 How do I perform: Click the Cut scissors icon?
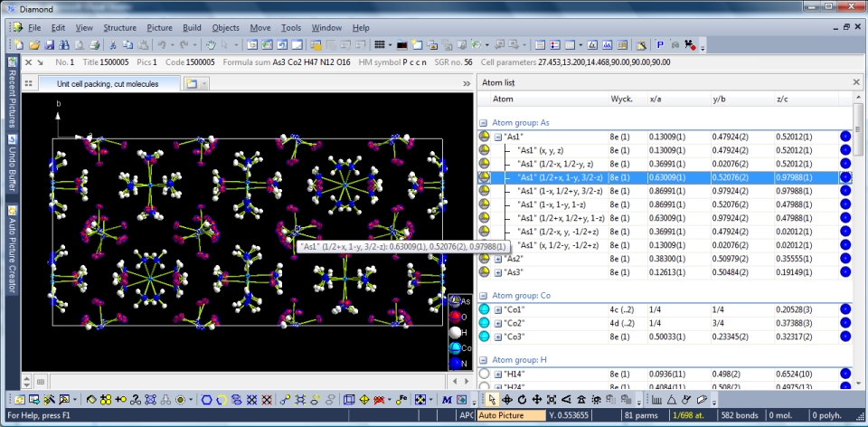click(x=113, y=44)
